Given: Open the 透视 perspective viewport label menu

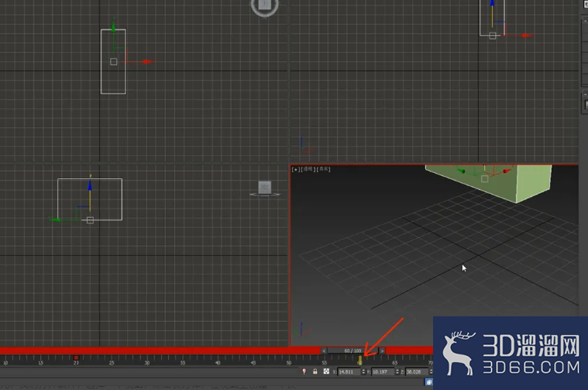Looking at the screenshot, I should [x=308, y=169].
